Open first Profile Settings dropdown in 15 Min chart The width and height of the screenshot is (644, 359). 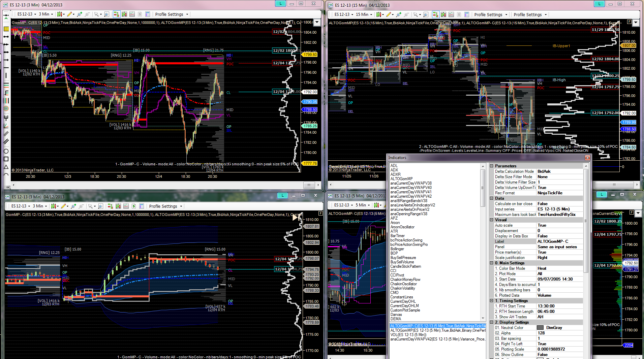coord(491,14)
